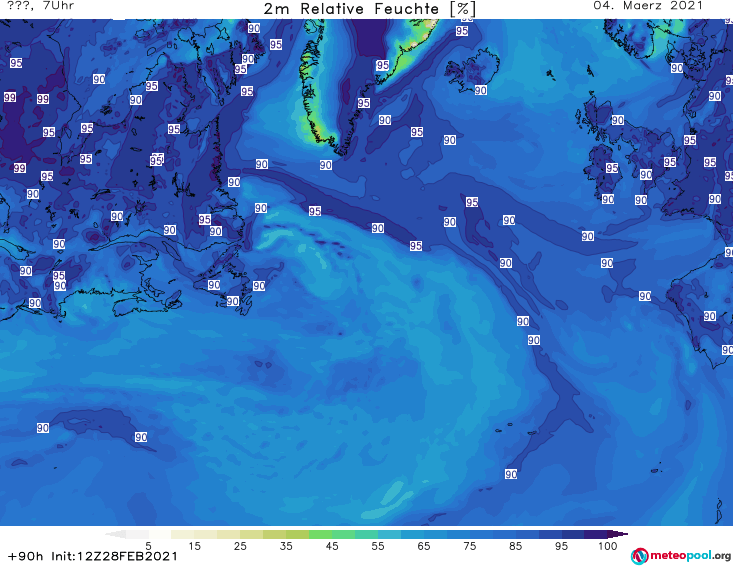Click the '+90h Init:12Z28FEB2021' forecast run text

click(93, 557)
